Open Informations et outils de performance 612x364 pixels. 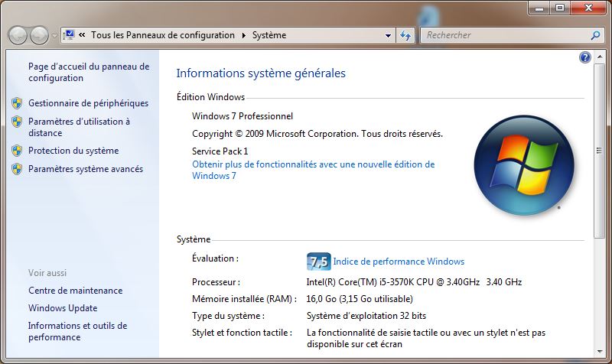click(x=78, y=331)
